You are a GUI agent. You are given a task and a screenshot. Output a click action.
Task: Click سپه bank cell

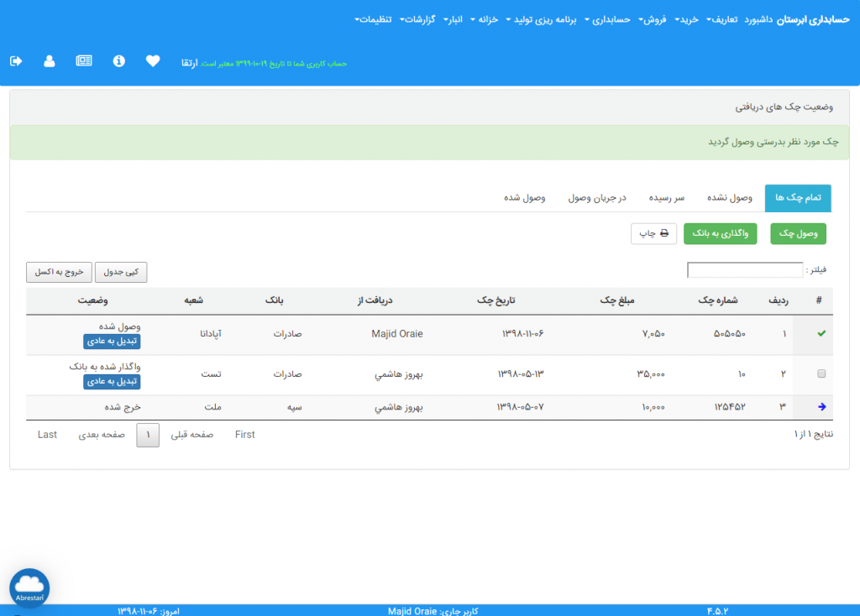click(x=295, y=407)
